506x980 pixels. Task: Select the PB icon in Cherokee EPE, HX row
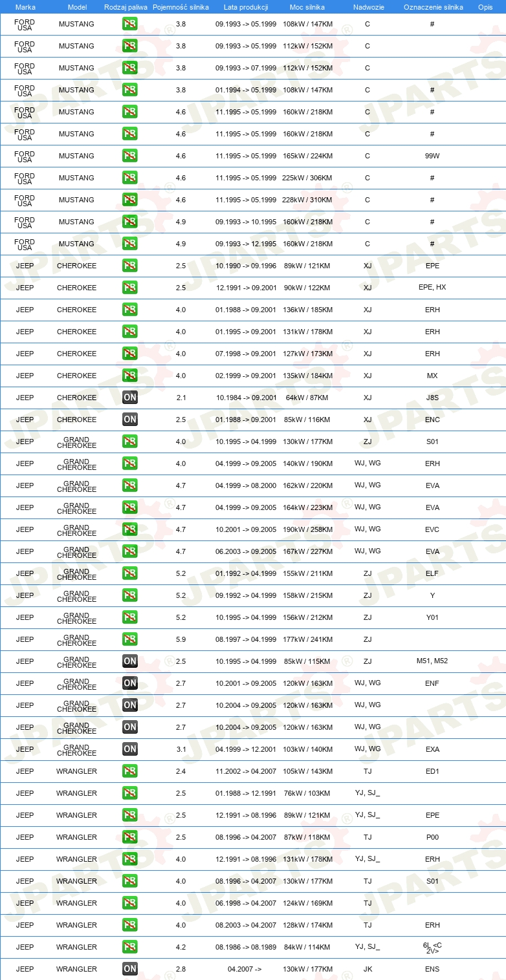point(129,288)
